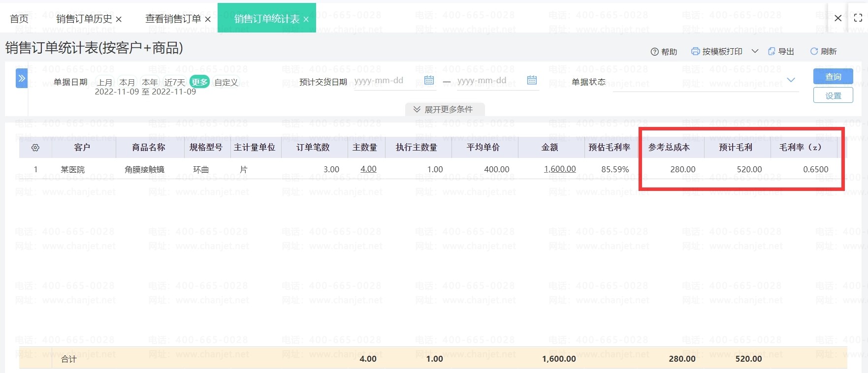This screenshot has width=868, height=373.
Task: Toggle fullscreen mode icon
Action: pos(858,18)
